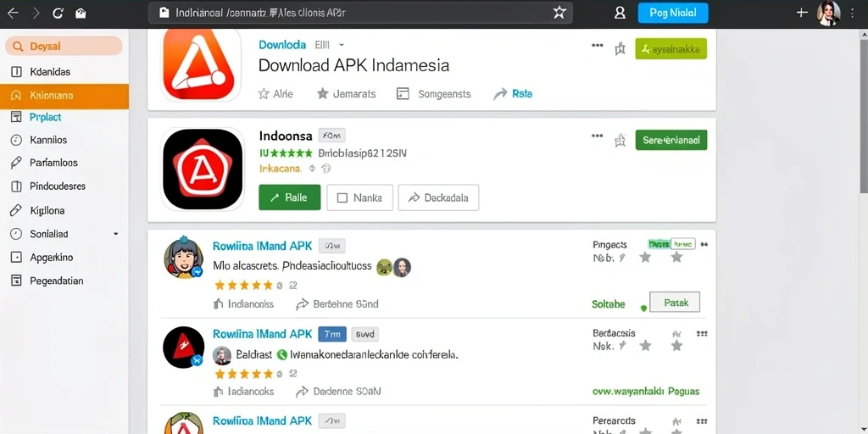Click the first star in Berdacstis row
Viewport: 868px width, 434px height.
click(645, 346)
